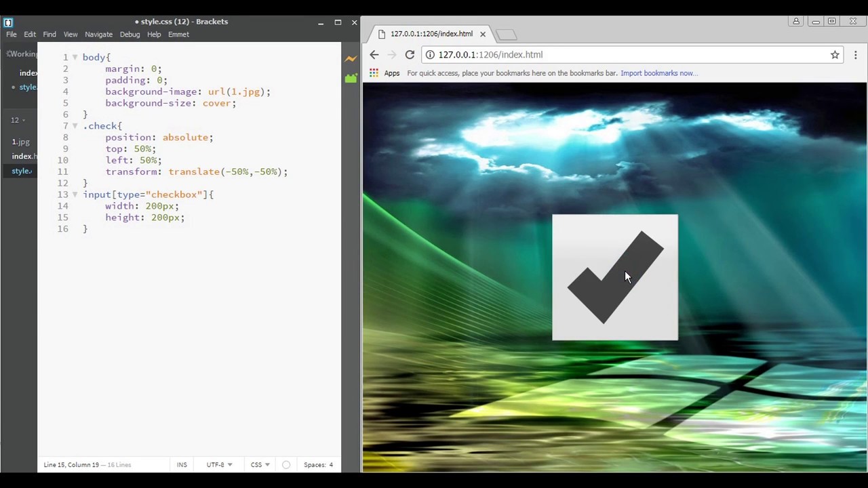
Task: Open a new Chrome tab
Action: point(507,34)
